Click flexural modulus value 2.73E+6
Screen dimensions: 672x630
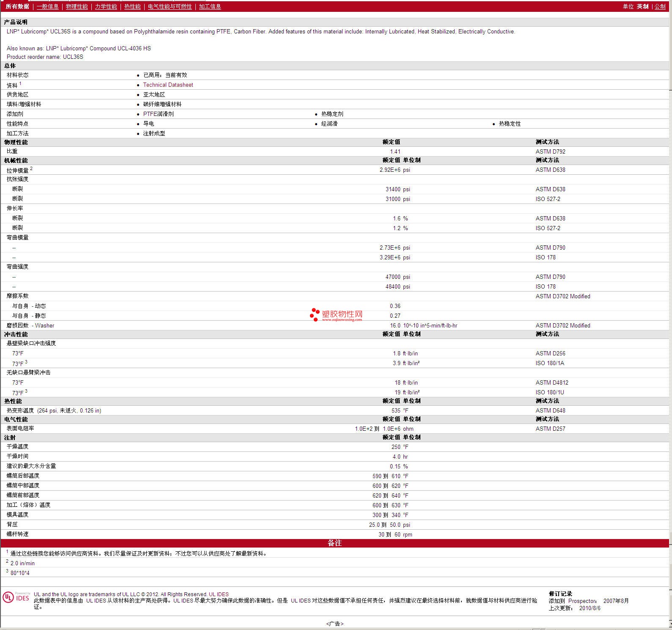pyautogui.click(x=390, y=248)
